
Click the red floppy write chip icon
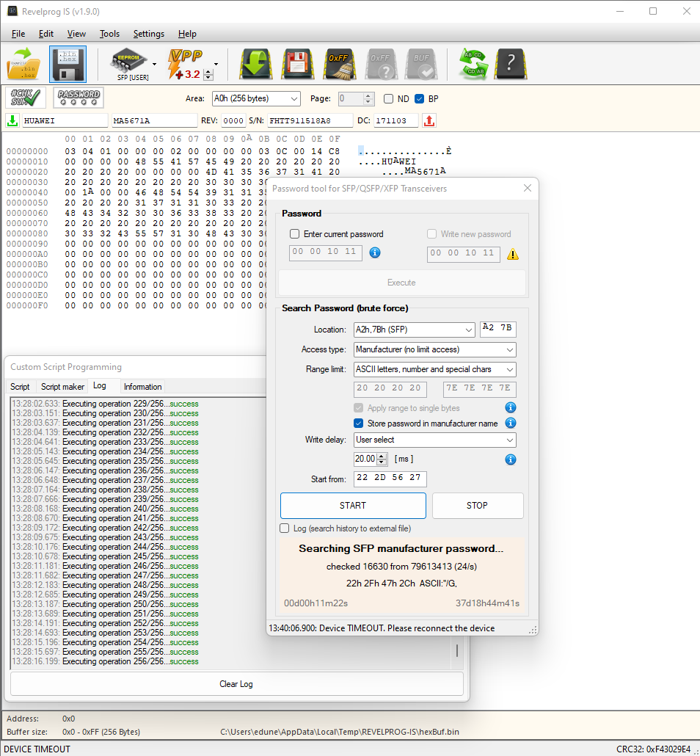tap(297, 64)
